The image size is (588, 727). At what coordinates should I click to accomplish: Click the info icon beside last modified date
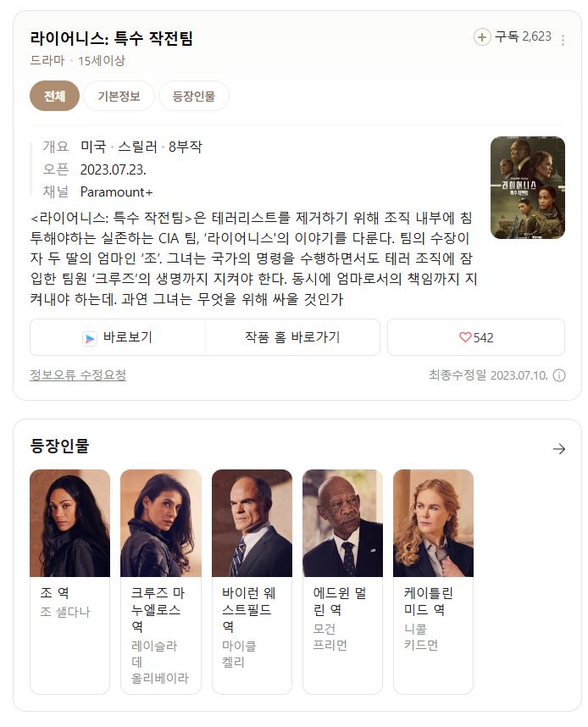559,375
